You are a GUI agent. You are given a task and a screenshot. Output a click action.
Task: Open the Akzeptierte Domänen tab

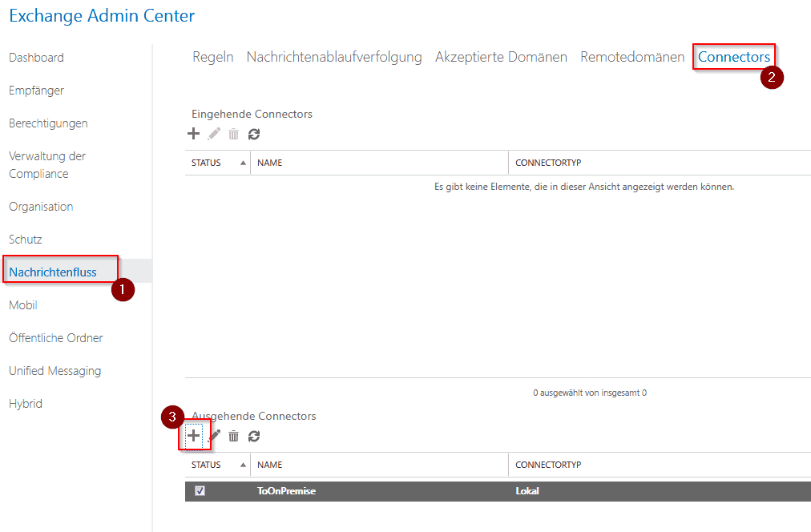(x=501, y=57)
